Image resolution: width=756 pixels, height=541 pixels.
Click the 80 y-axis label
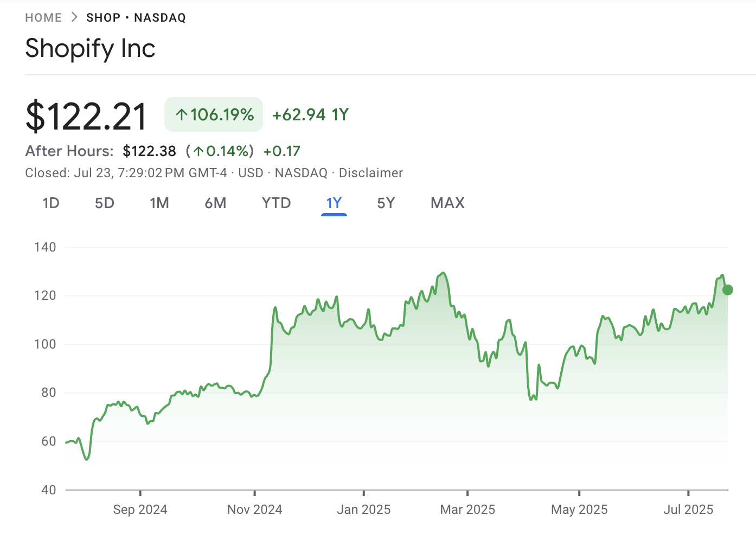point(49,392)
